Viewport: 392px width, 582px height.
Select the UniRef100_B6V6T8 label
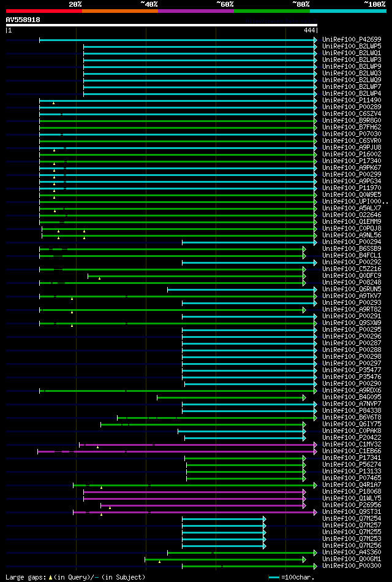tap(352, 417)
